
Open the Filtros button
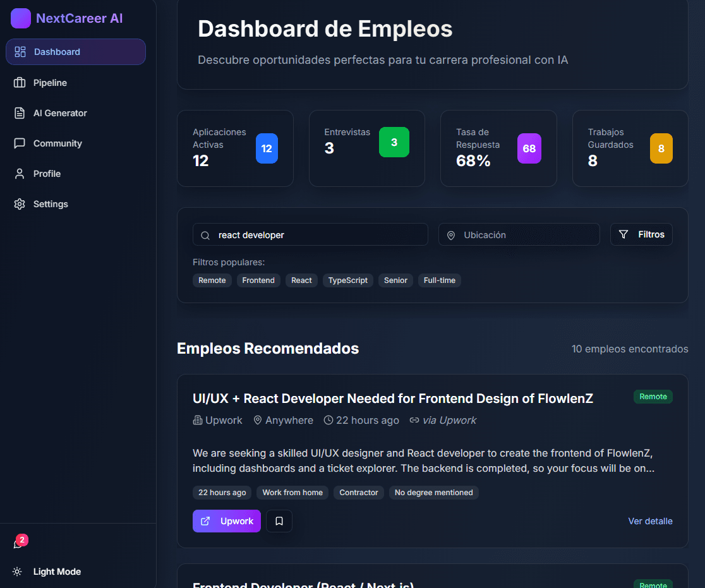click(x=641, y=234)
